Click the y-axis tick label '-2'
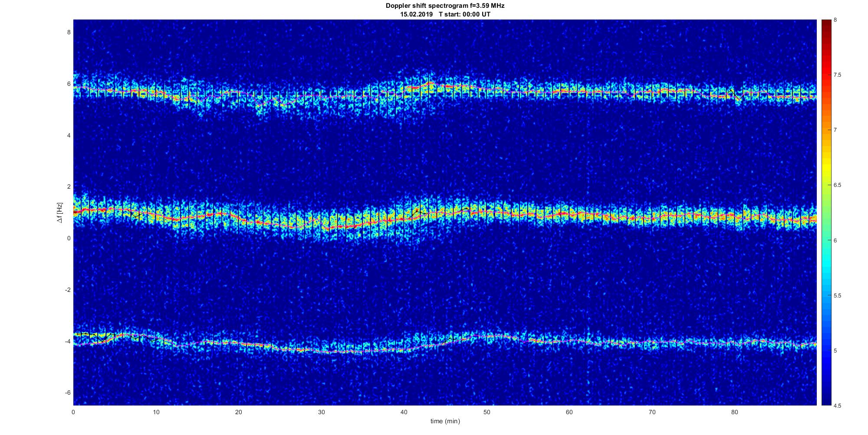 [x=68, y=290]
